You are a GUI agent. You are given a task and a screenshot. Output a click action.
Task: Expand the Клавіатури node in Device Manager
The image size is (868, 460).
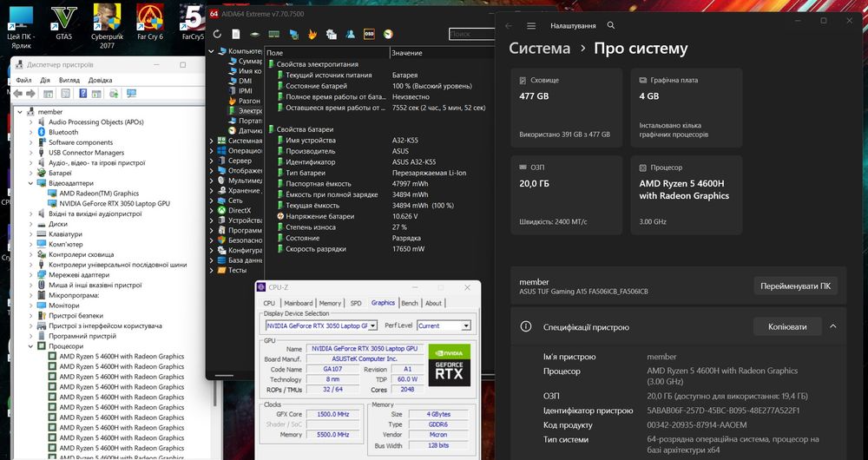tap(31, 234)
